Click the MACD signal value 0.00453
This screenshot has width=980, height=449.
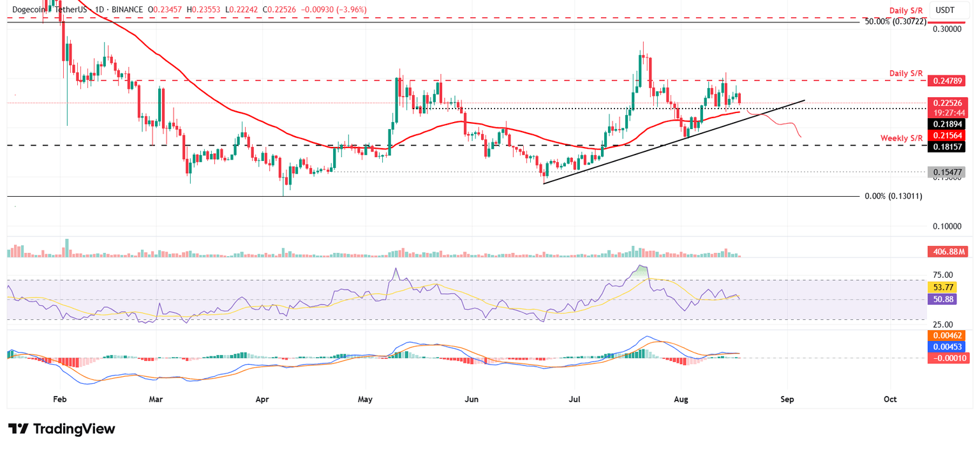[x=947, y=347]
